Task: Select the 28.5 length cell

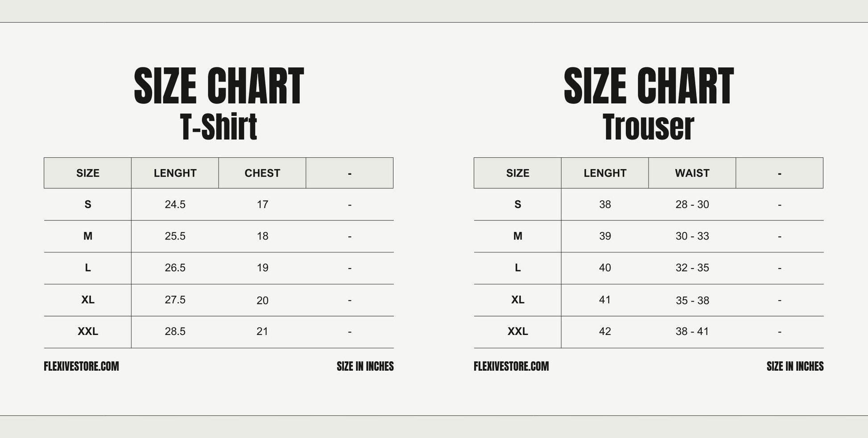Action: click(175, 332)
